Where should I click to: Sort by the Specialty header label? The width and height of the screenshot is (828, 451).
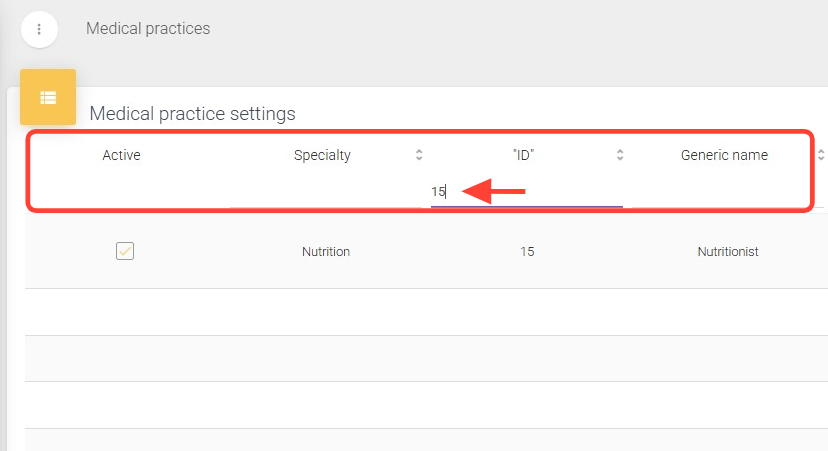pos(322,155)
